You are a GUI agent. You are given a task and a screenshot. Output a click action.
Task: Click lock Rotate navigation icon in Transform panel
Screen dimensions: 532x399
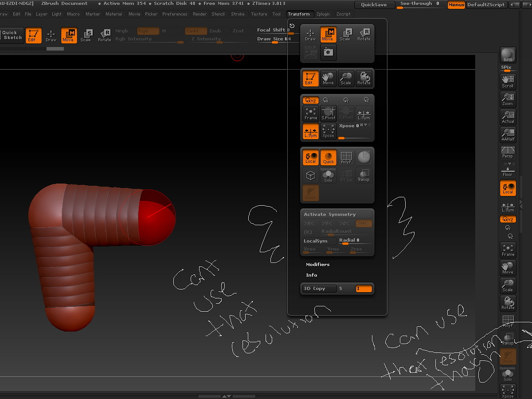click(364, 78)
